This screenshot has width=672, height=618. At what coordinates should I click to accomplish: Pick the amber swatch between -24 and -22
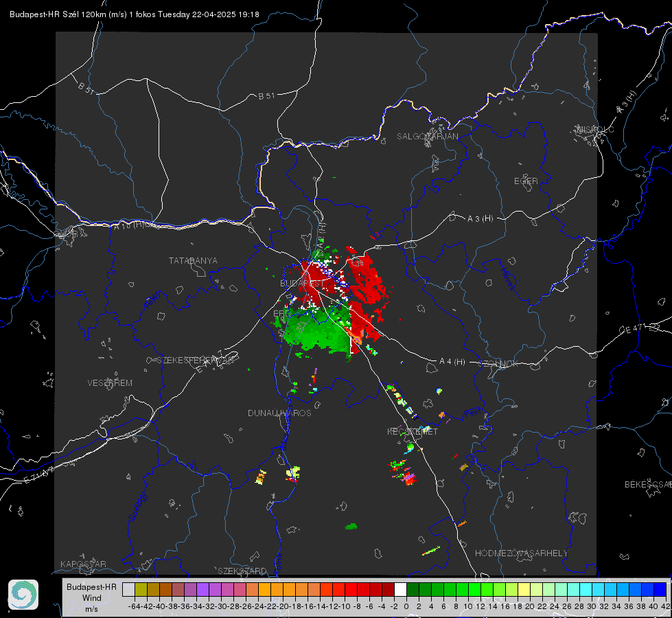[264, 589]
